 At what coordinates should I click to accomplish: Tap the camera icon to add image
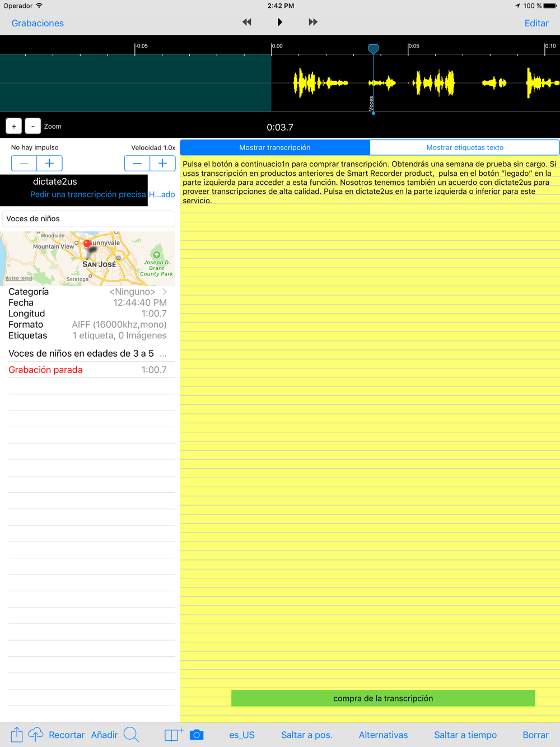tap(197, 735)
